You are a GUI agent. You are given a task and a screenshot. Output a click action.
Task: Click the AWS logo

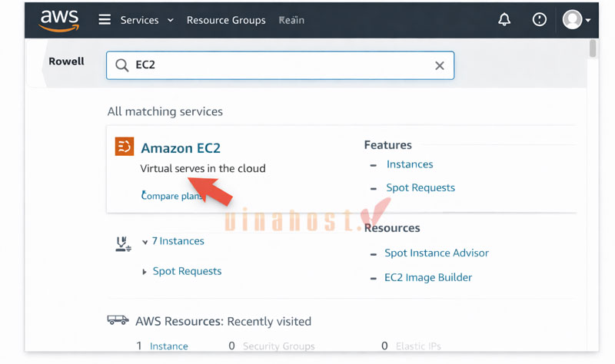coord(59,20)
